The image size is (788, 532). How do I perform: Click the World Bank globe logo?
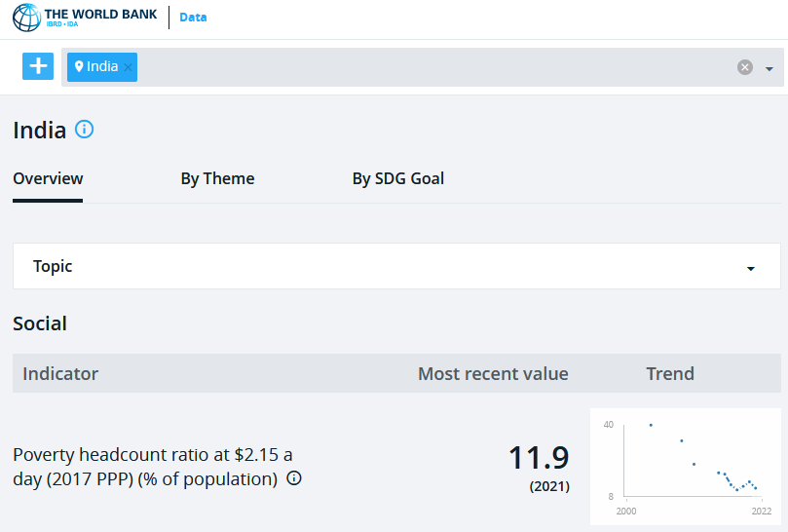[26, 18]
